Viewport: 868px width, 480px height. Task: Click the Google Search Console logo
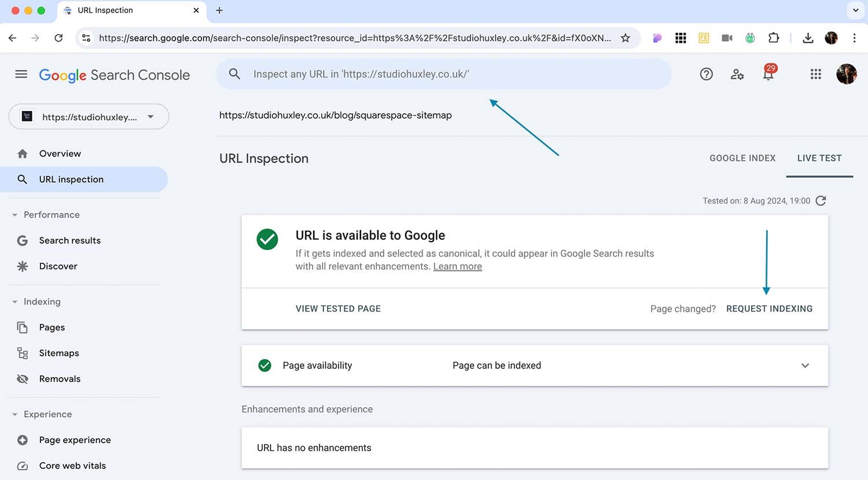coord(115,75)
